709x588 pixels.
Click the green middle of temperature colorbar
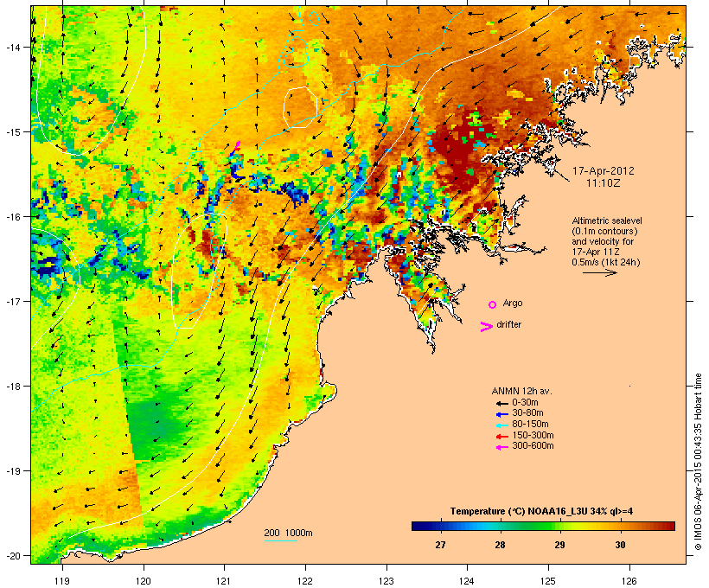click(543, 526)
